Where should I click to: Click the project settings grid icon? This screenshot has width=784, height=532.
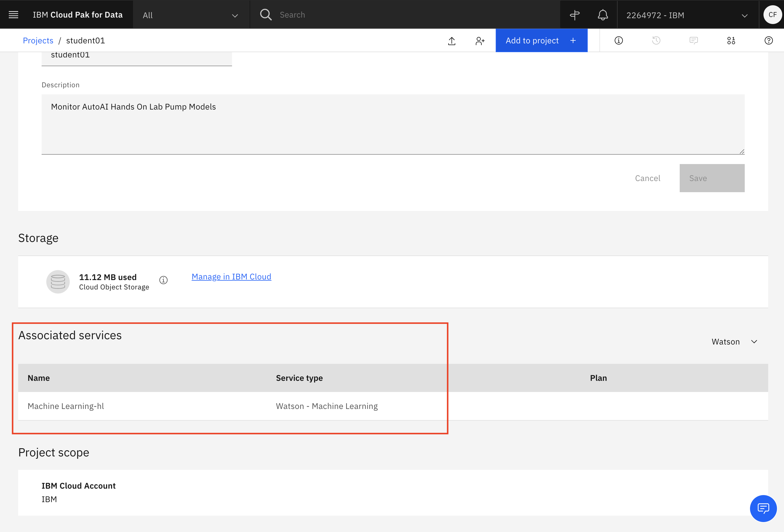click(731, 40)
